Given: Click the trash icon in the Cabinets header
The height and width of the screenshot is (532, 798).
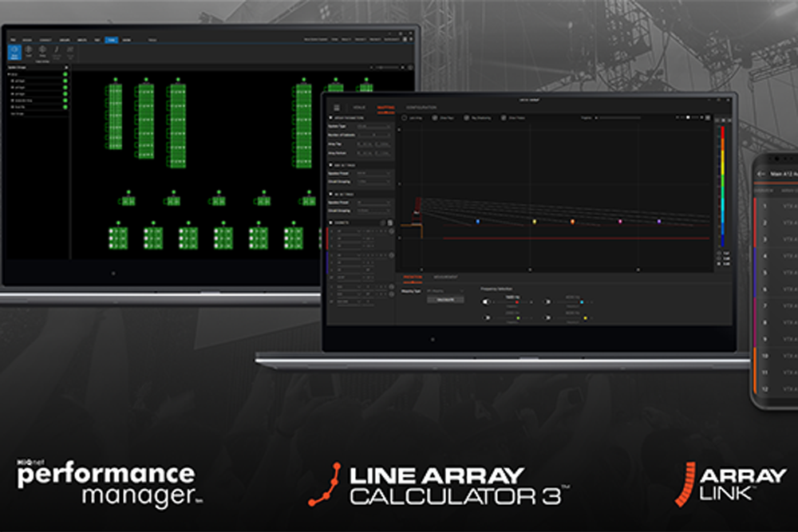Looking at the screenshot, I should coord(390,223).
